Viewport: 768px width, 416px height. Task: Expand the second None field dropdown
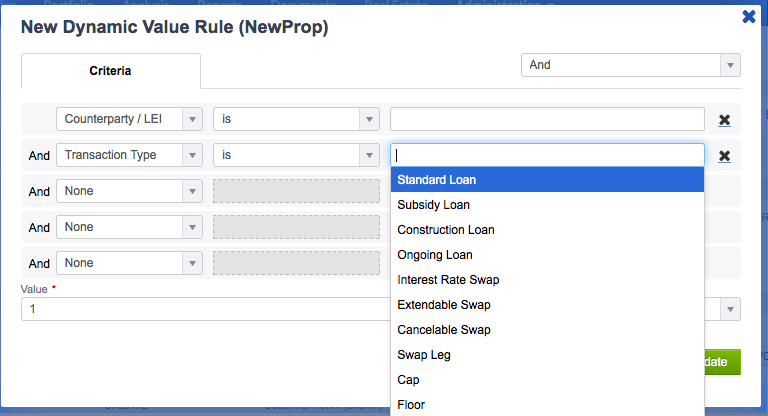click(x=192, y=227)
